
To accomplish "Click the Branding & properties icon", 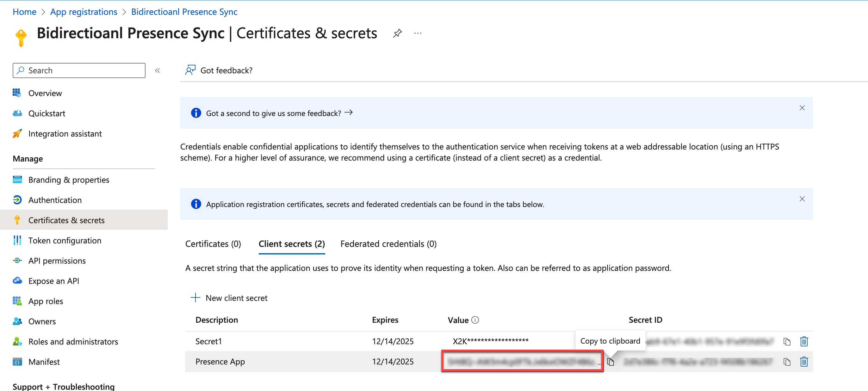I will [17, 180].
